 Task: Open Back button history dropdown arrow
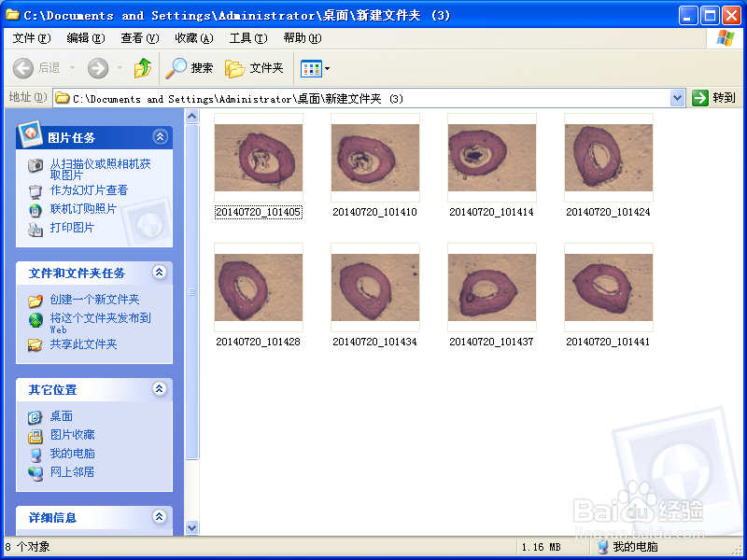(73, 68)
